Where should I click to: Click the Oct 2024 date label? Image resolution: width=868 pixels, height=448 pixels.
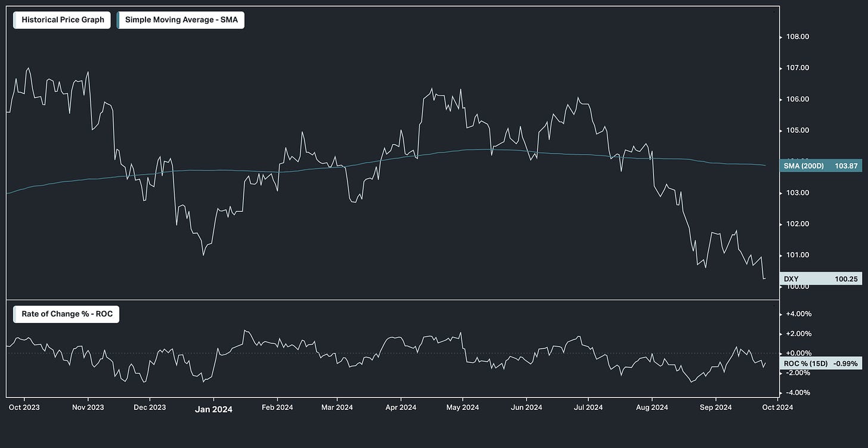click(777, 407)
